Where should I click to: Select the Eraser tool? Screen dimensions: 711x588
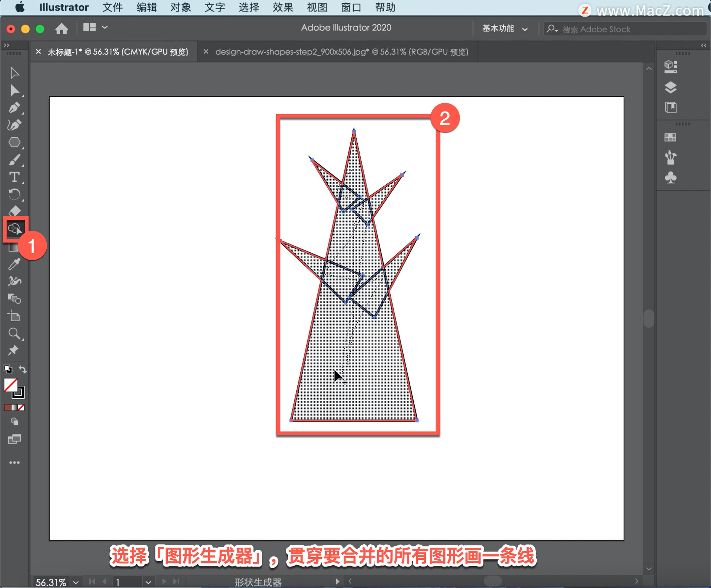click(x=14, y=211)
